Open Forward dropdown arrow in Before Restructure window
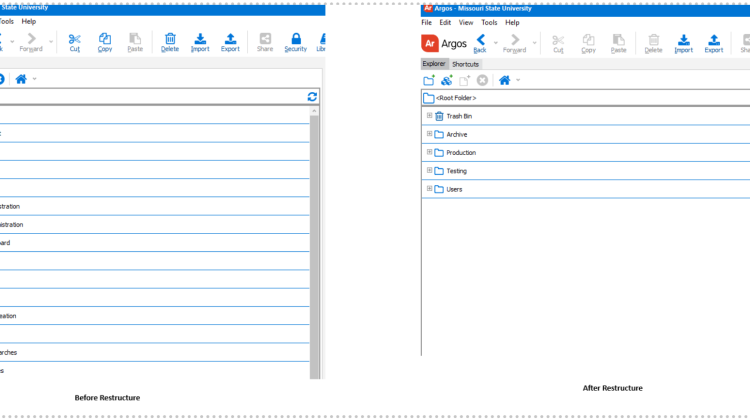Viewport: 750px width, 420px height. [x=51, y=42]
